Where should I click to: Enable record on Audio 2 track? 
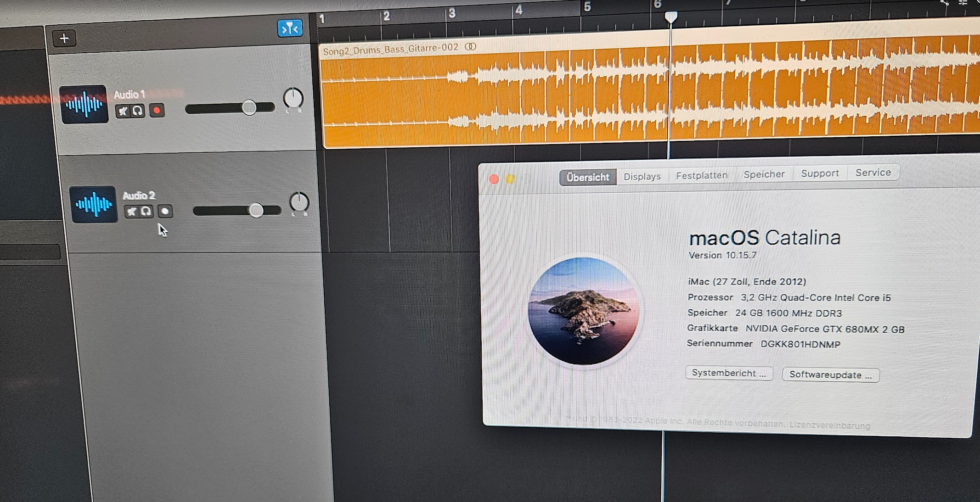tap(165, 211)
